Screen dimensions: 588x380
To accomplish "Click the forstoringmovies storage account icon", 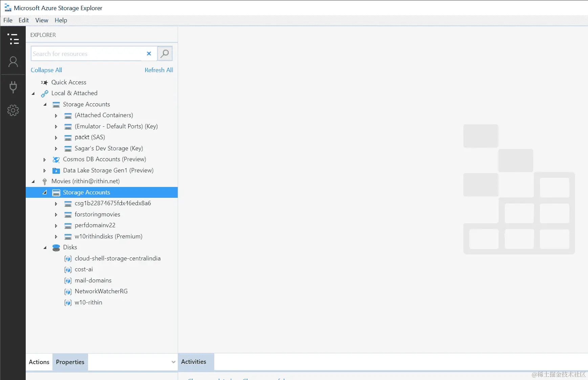I will click(68, 215).
